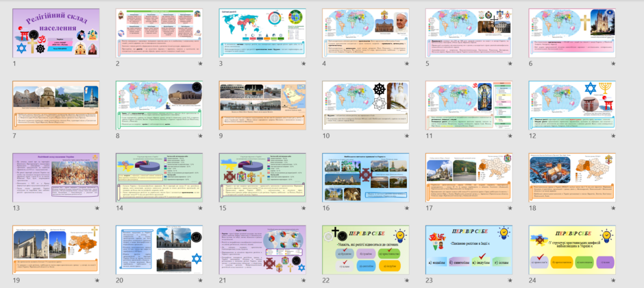Select slide 22 quiz thumbnail
The image size is (644, 288).
[x=366, y=250]
